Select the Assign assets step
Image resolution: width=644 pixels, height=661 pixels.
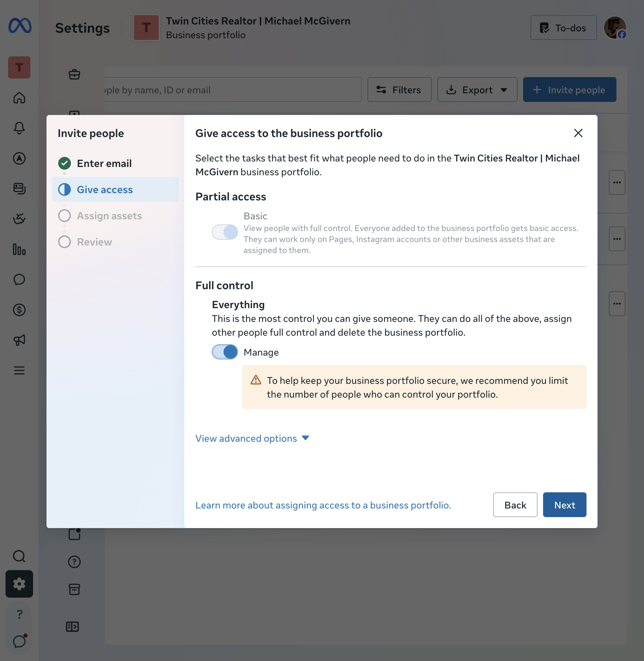point(115,216)
